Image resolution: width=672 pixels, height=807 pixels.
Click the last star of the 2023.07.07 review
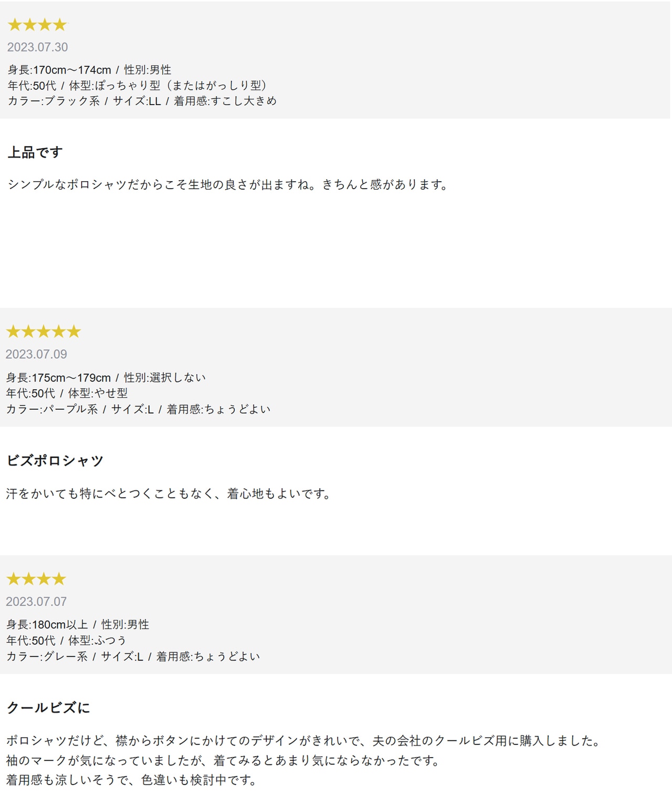(59, 579)
